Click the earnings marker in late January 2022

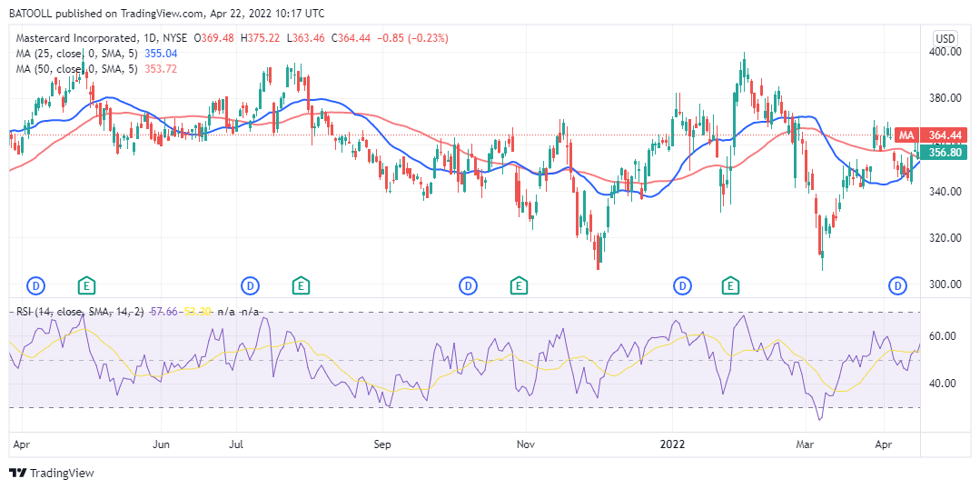pos(729,286)
